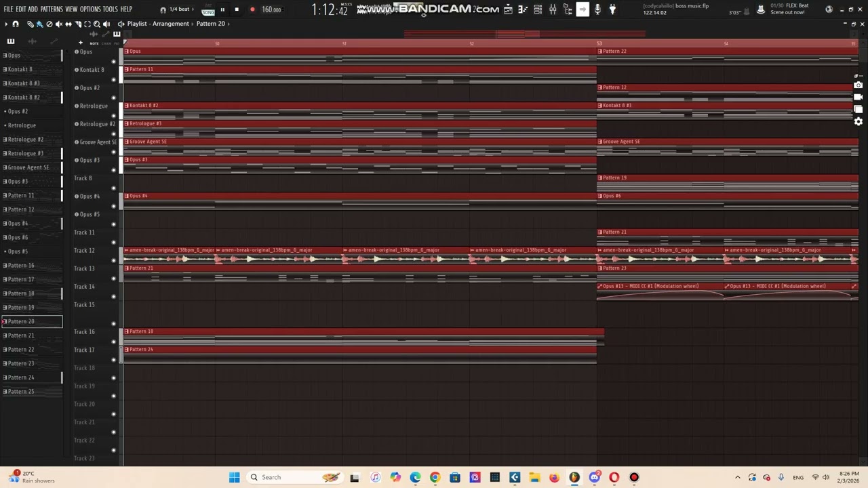Select the Draw pencil tool

[x=31, y=24]
